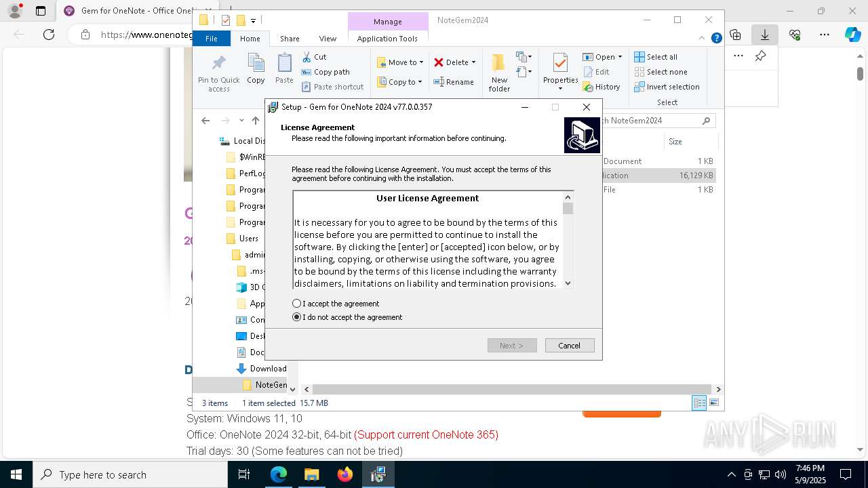
Task: Click the Paste shortcut command
Action: 332,87
